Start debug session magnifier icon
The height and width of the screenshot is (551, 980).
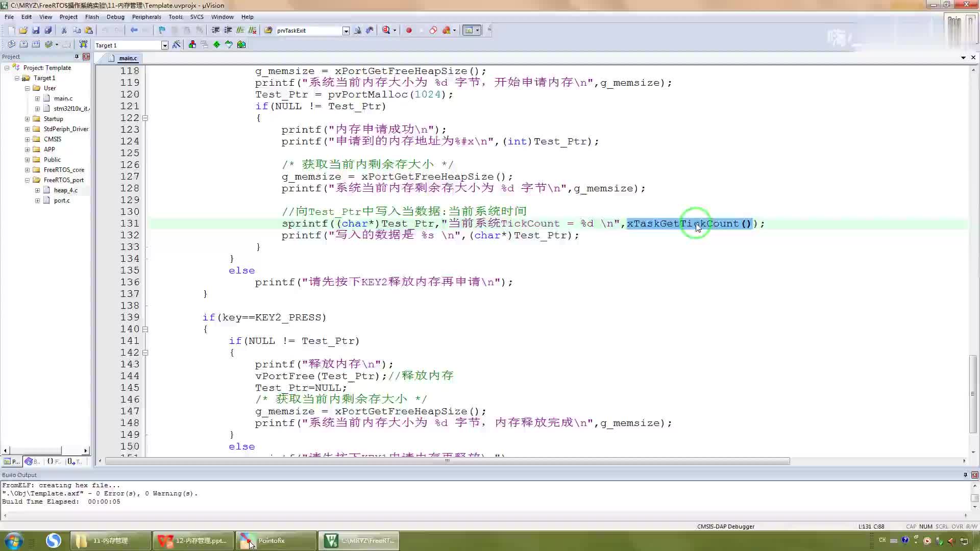coord(386,30)
